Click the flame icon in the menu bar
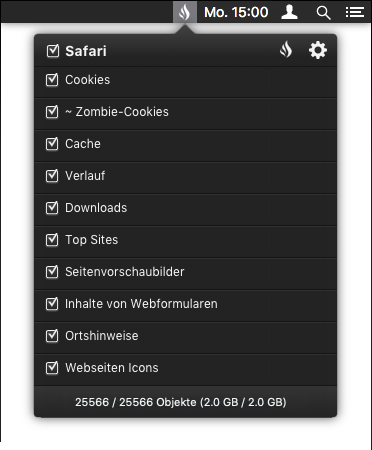This screenshot has height=450, width=372. [x=185, y=12]
